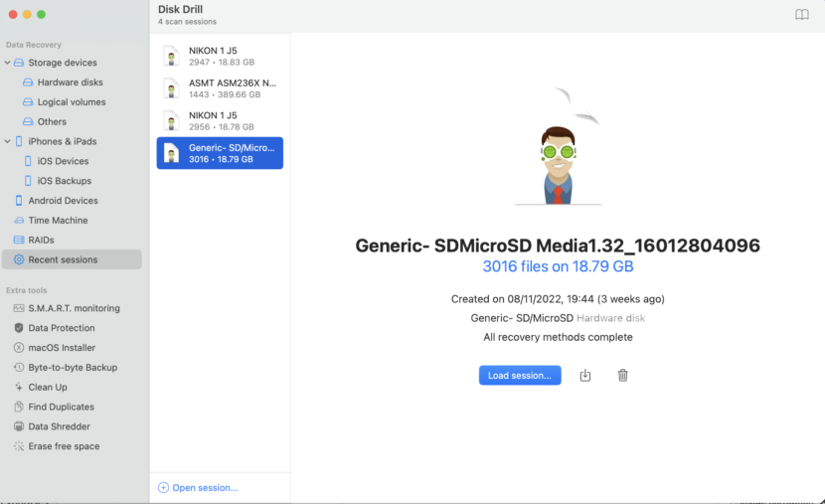Collapse the iPhones & iPads group
This screenshot has height=504, width=825.
tap(7, 141)
